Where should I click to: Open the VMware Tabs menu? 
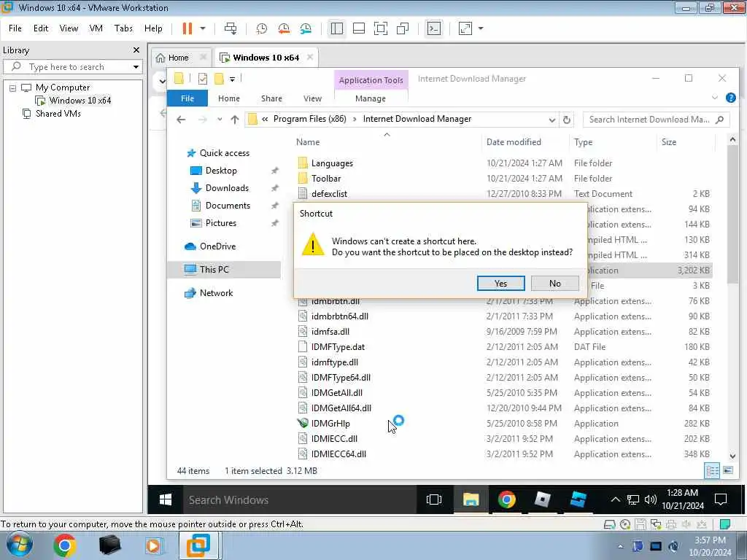pos(123,28)
